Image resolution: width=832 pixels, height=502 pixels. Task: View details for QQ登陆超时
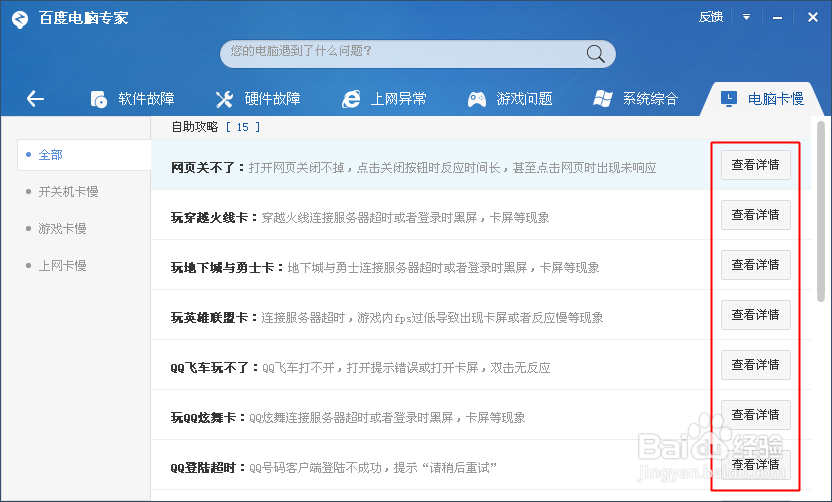pyautogui.click(x=756, y=464)
